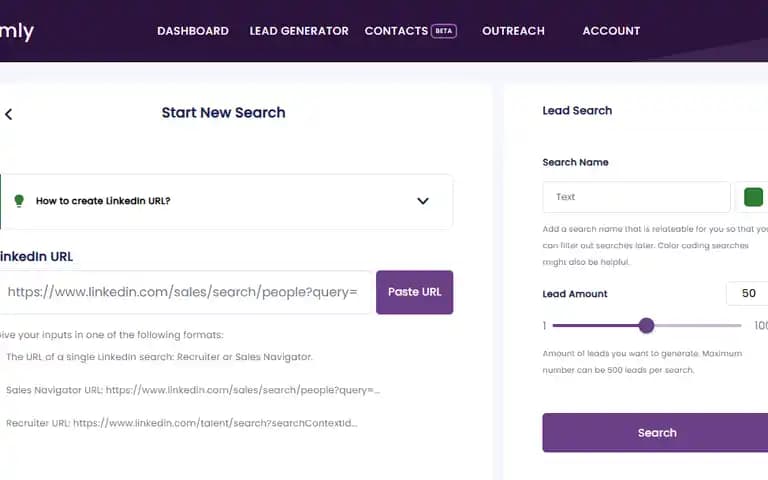Viewport: 768px width, 480px height.
Task: Click the Lead Amount slider handle
Action: [647, 325]
